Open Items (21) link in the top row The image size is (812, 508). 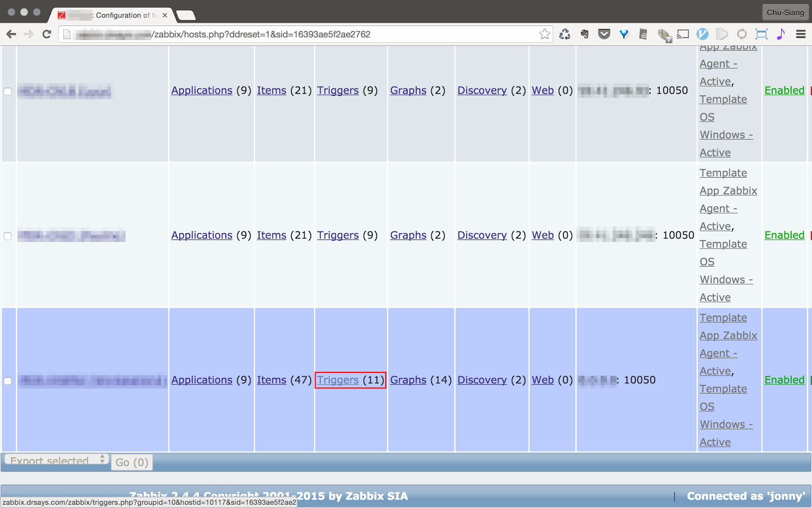272,90
